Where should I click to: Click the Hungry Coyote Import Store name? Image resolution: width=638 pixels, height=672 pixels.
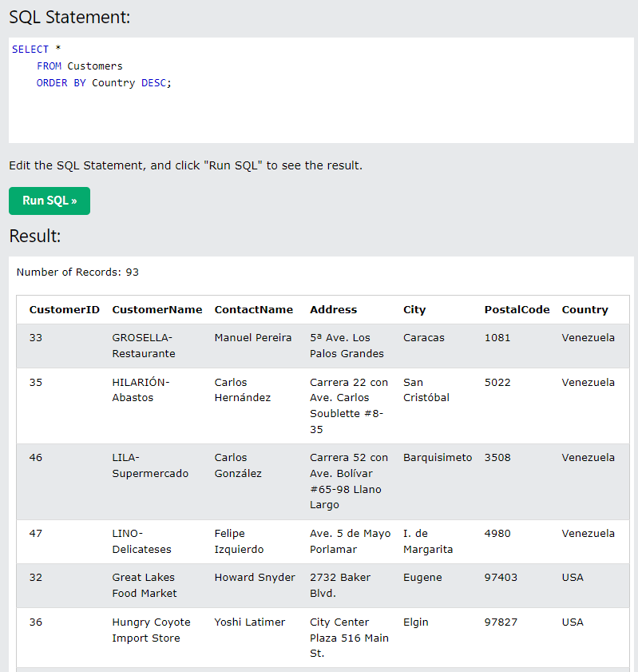(x=151, y=630)
